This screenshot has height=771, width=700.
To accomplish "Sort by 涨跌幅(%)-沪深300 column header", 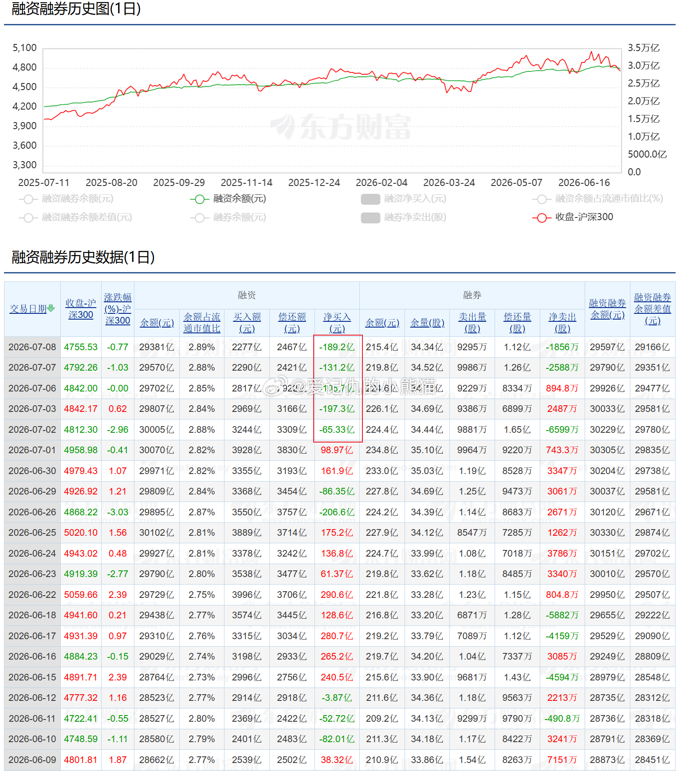I will coord(118,308).
